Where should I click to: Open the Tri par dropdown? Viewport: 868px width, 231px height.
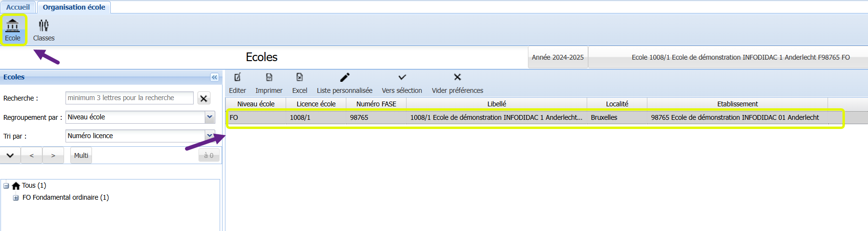click(210, 136)
